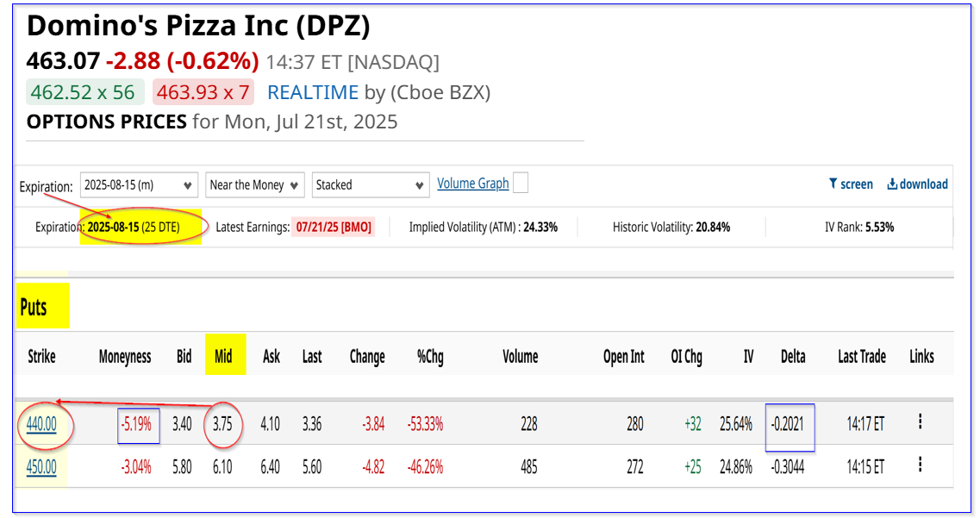Click the REALTIME link
Image resolution: width=980 pixels, height=518 pixels.
coord(313,92)
